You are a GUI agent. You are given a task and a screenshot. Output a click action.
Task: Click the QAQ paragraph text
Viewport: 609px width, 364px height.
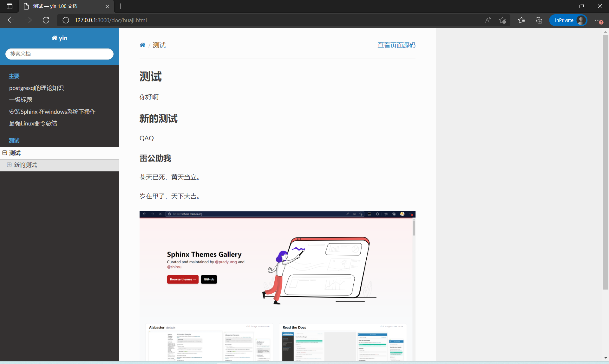coord(147,138)
